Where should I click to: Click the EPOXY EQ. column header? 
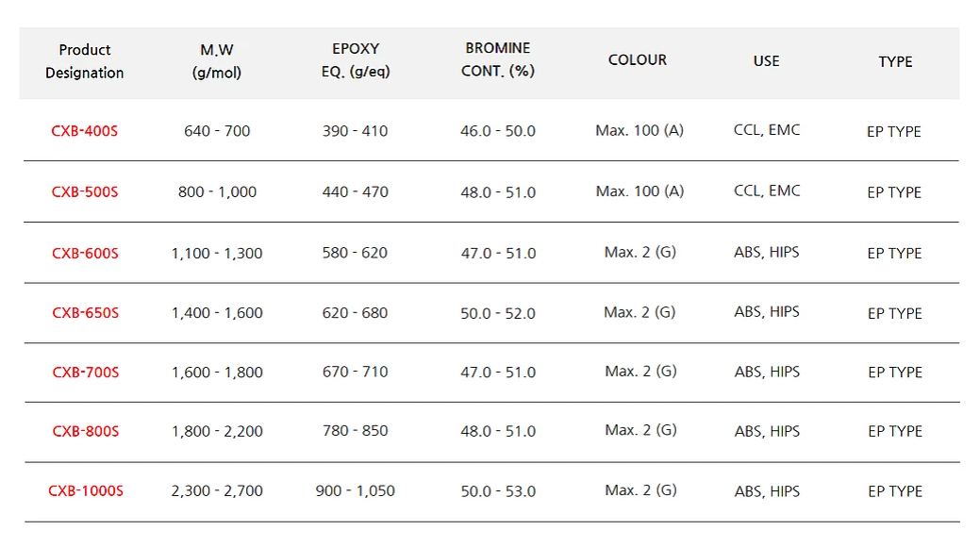[x=356, y=60]
